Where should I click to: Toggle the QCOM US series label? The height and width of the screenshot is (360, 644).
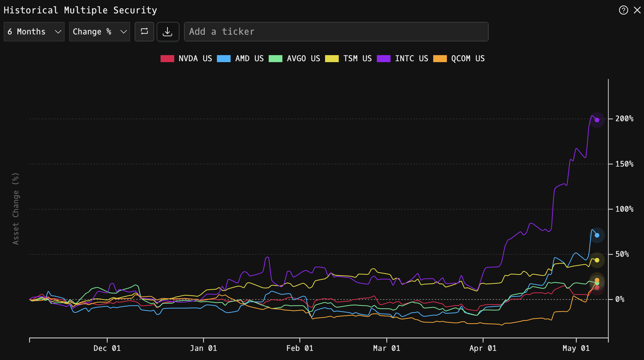click(468, 58)
